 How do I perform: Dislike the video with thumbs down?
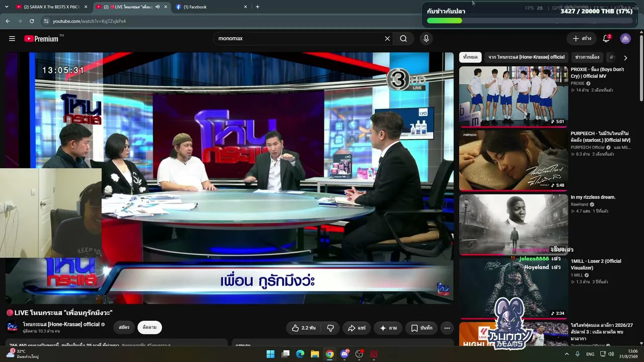(x=331, y=328)
